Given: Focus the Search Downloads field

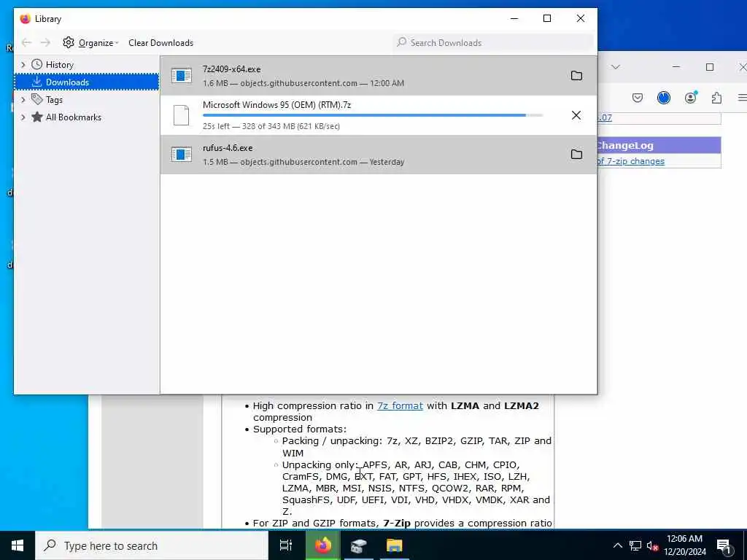Looking at the screenshot, I should click(x=493, y=43).
